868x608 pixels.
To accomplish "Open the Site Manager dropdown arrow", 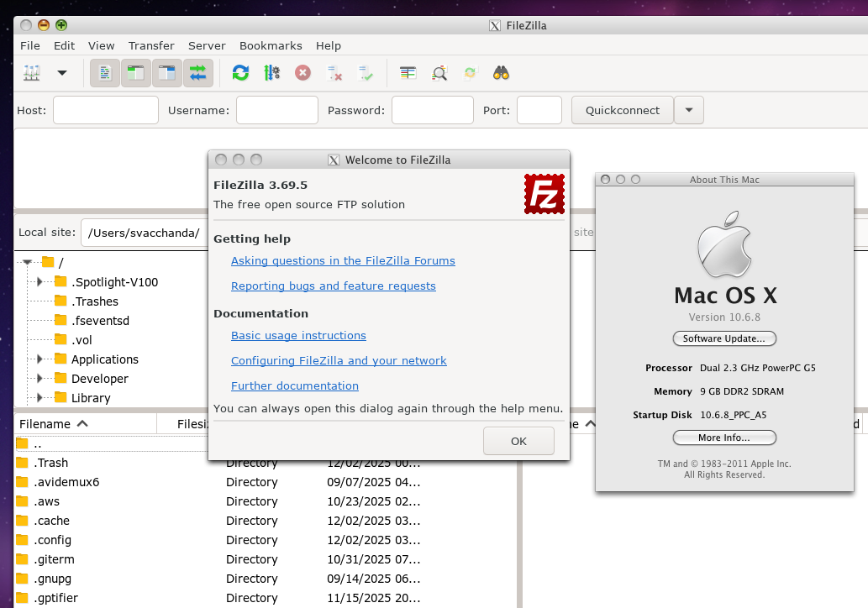I will (x=60, y=73).
